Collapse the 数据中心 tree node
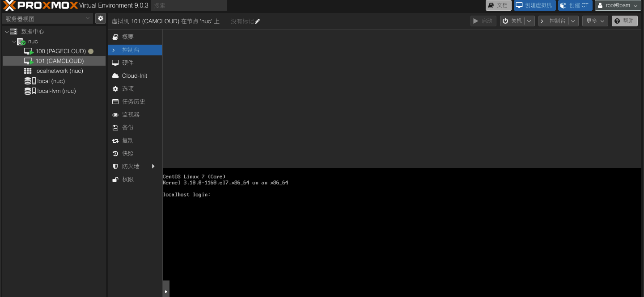 [6, 32]
